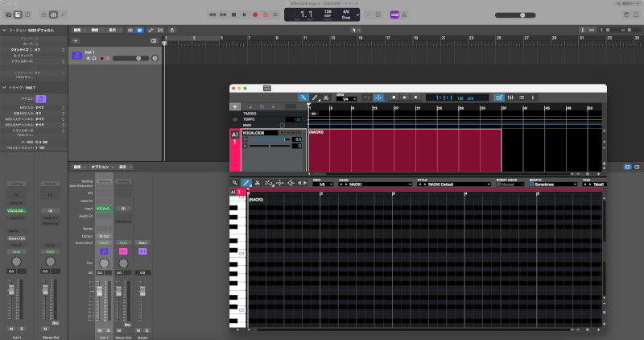Click the duplicate track button above track list

[x=154, y=41]
